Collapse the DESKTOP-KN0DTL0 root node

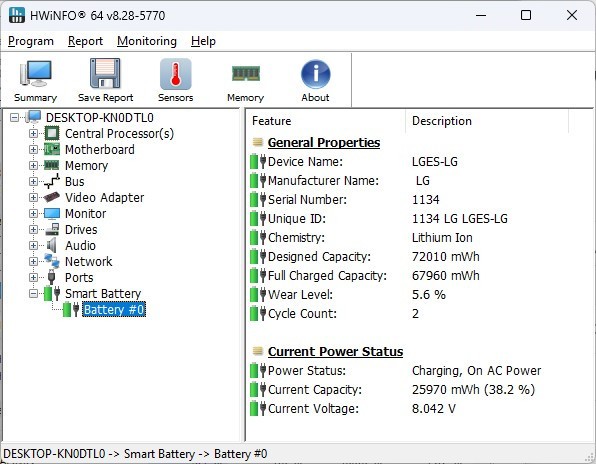tap(14, 117)
